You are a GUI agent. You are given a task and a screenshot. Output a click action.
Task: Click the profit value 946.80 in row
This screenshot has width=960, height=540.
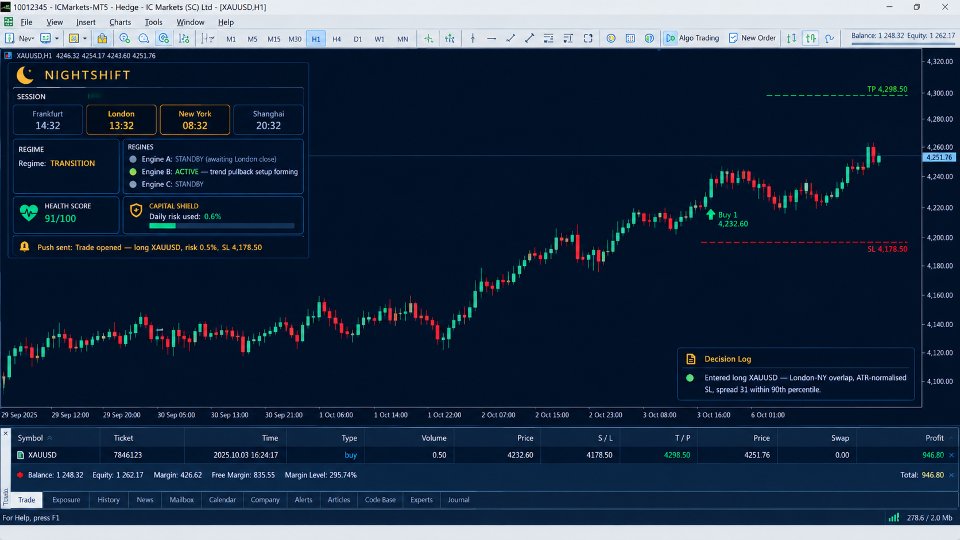tap(933, 455)
